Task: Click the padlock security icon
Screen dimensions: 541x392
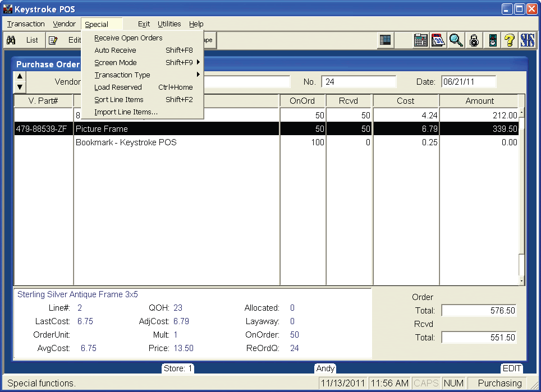Action: (x=474, y=40)
